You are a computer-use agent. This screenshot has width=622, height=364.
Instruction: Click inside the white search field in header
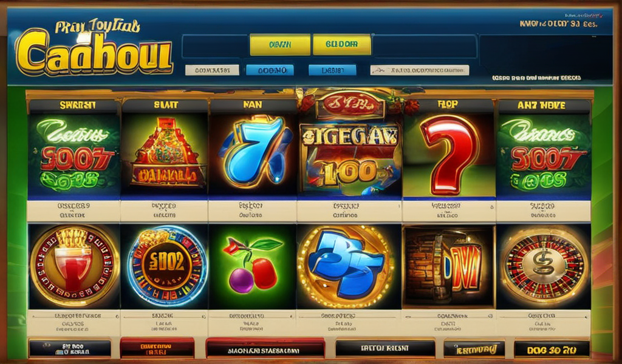(420, 70)
